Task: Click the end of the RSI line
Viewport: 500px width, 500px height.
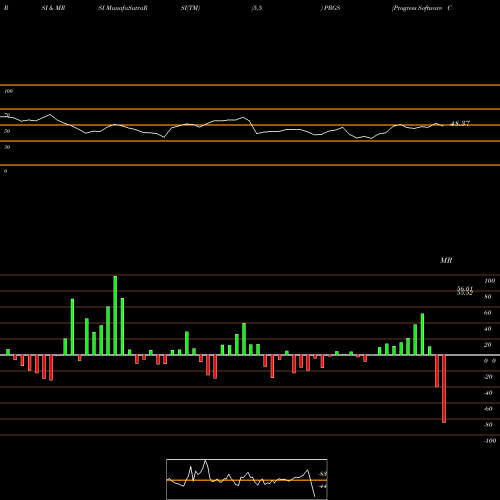Action: (443, 126)
